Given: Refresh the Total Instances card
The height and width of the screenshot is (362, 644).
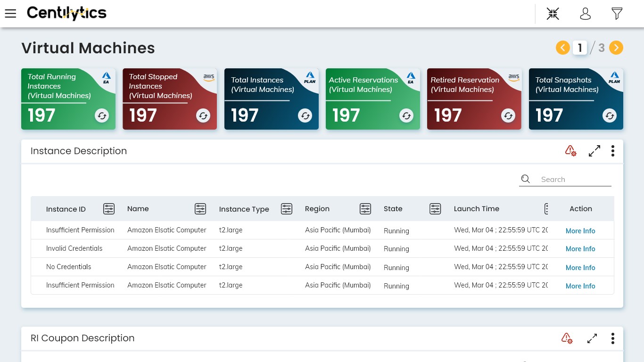Looking at the screenshot, I should pos(305,115).
